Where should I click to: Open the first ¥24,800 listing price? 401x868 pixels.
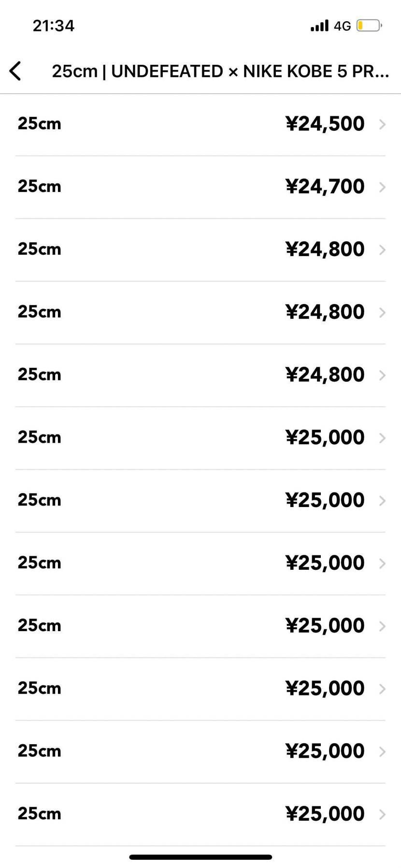[325, 249]
